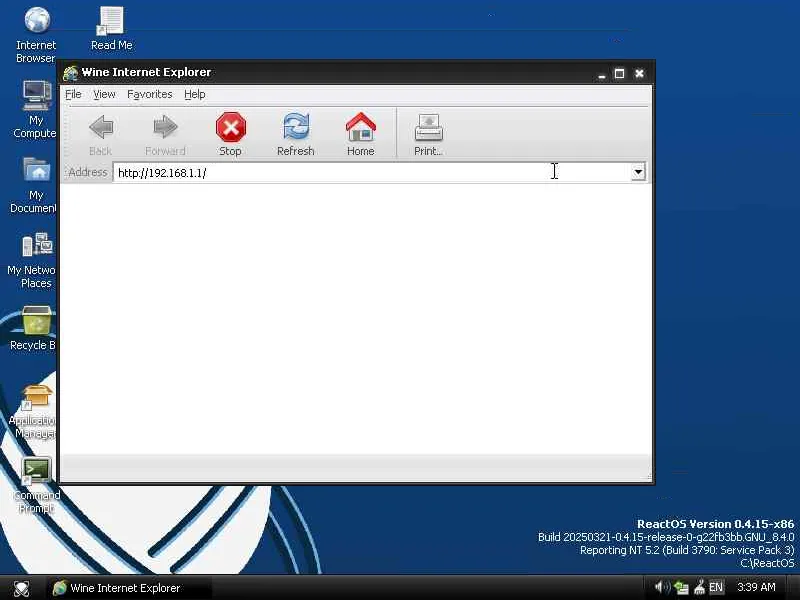This screenshot has height=600, width=800.
Task: Open the volume control tray icon
Action: coord(662,588)
